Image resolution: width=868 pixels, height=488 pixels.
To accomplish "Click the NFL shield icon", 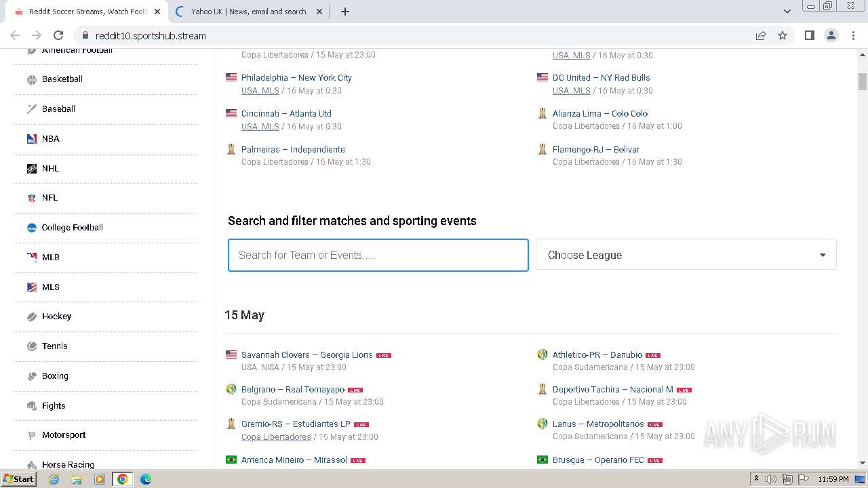I will [32, 198].
